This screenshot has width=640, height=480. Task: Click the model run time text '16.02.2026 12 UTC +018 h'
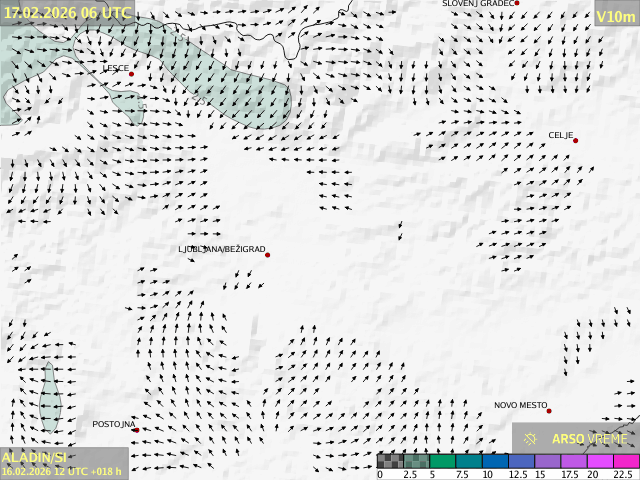tap(62, 471)
